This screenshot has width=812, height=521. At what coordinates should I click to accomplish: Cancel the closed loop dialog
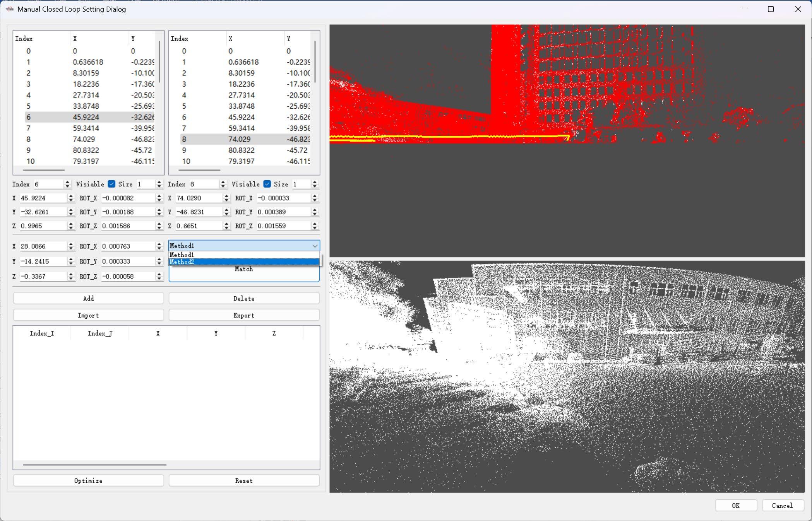coord(783,505)
